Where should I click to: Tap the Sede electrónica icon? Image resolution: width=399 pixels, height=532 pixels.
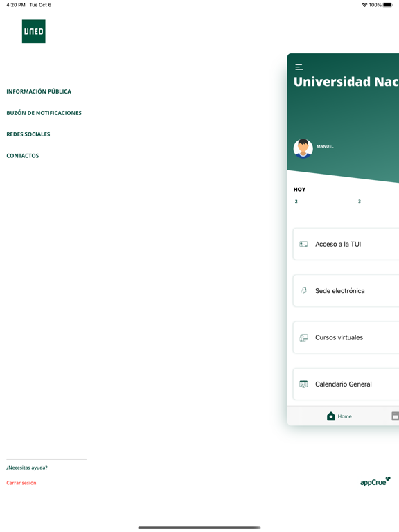coord(303,291)
